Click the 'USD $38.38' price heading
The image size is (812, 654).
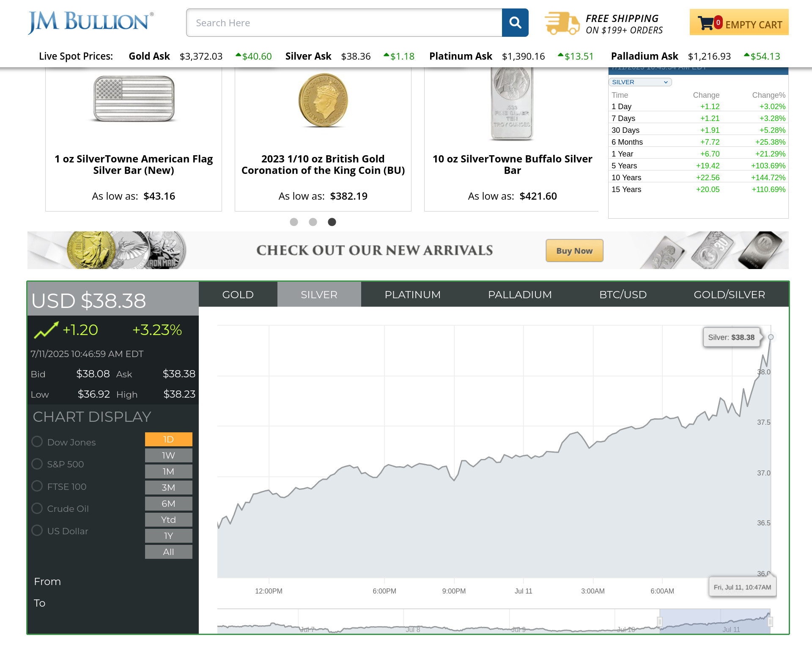pos(89,301)
